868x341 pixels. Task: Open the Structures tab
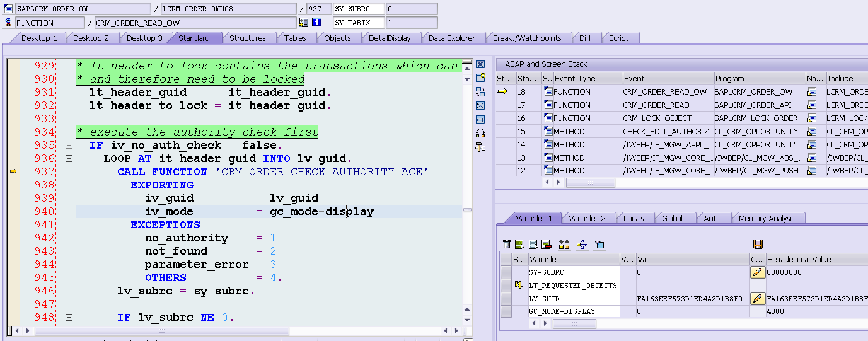click(248, 38)
